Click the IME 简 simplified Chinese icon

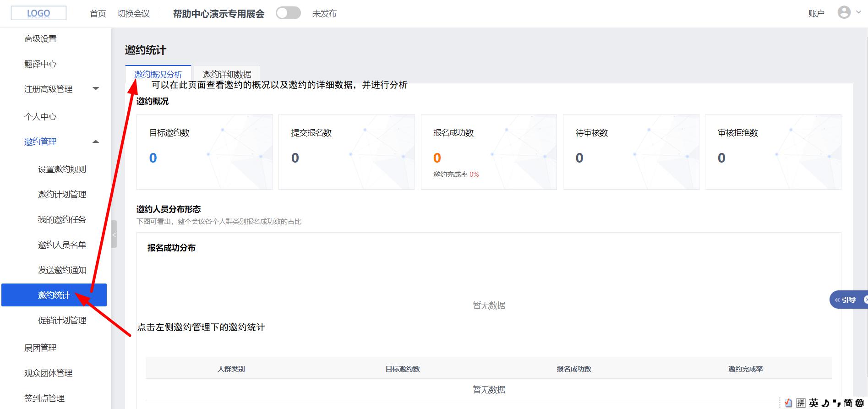(848, 403)
